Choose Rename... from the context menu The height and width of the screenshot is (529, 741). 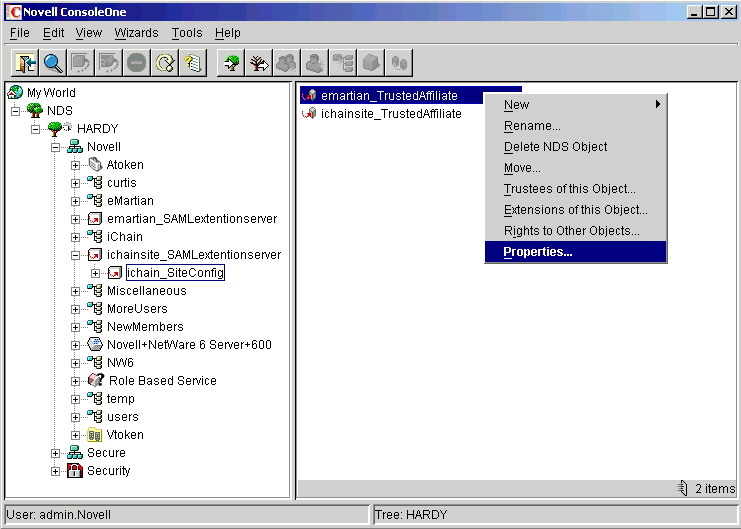point(576,126)
